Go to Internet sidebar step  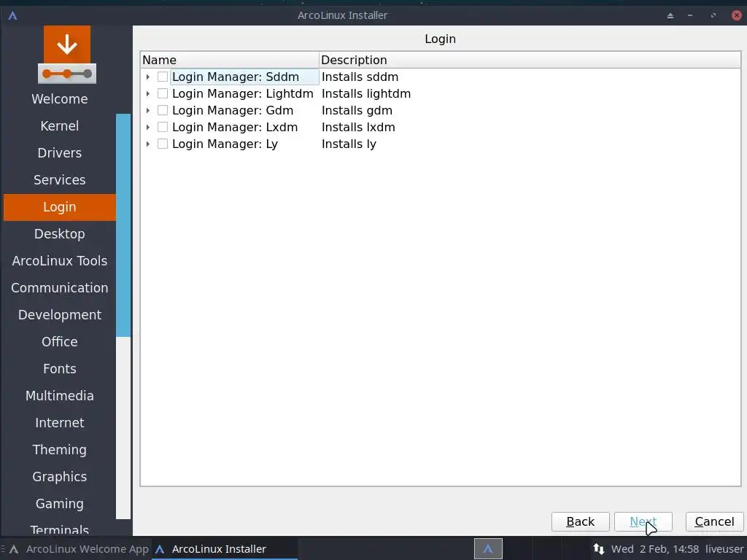click(60, 423)
